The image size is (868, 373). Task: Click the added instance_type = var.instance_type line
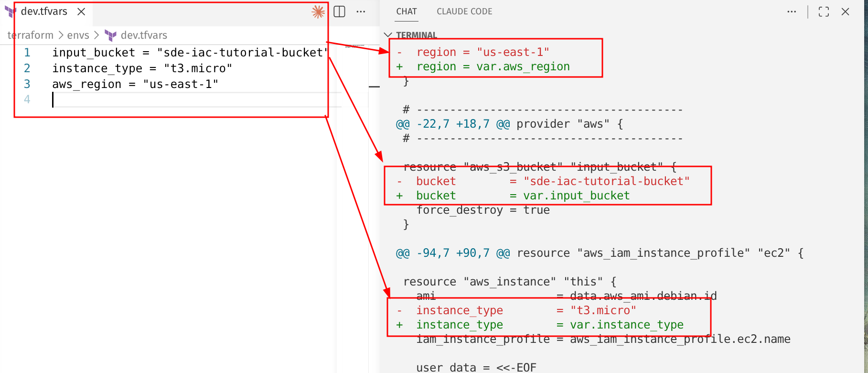point(540,325)
